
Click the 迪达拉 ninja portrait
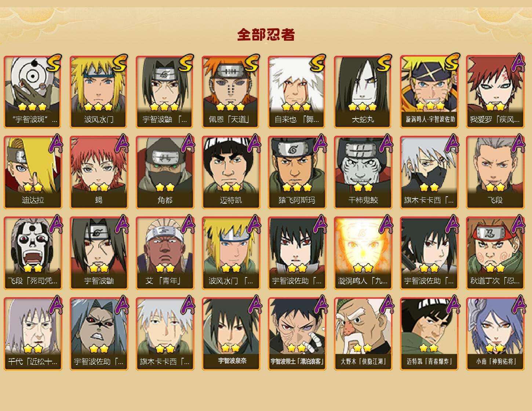coord(33,172)
